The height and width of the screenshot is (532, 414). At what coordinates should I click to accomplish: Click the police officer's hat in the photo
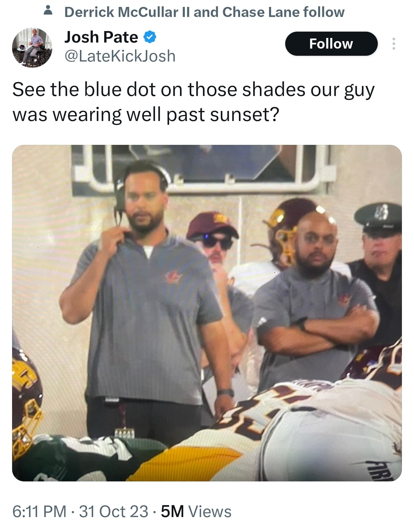tap(379, 216)
